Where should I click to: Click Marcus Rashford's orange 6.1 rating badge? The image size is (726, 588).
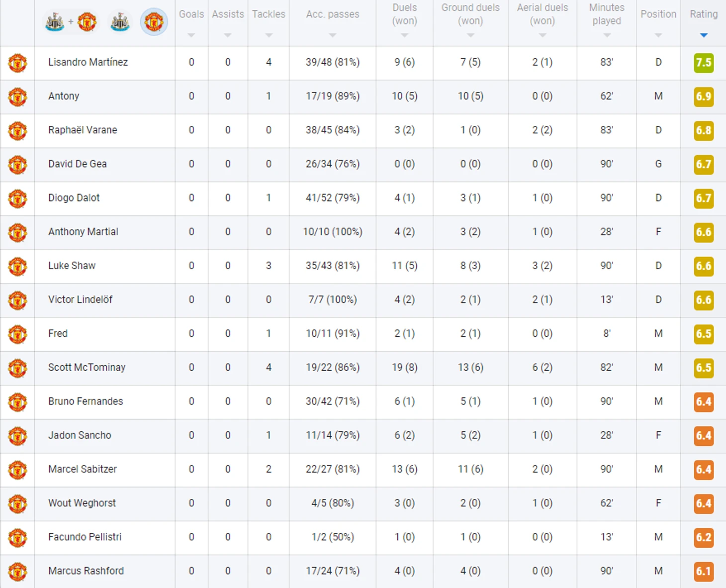click(x=704, y=571)
